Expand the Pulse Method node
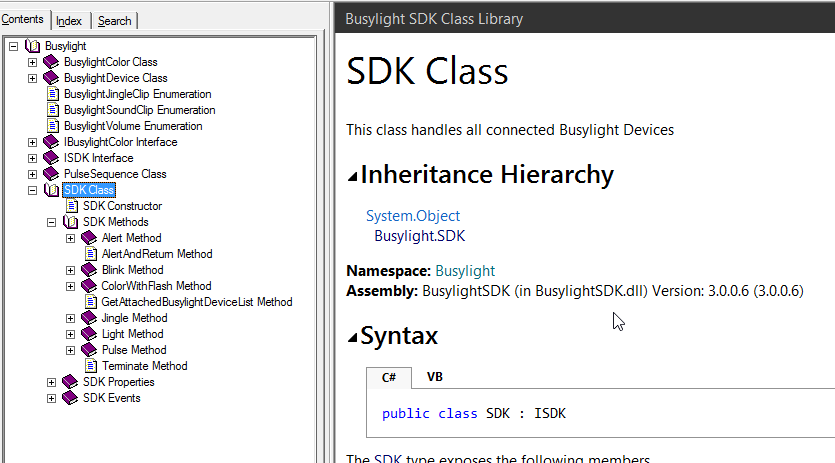Image resolution: width=835 pixels, height=463 pixels. (70, 350)
